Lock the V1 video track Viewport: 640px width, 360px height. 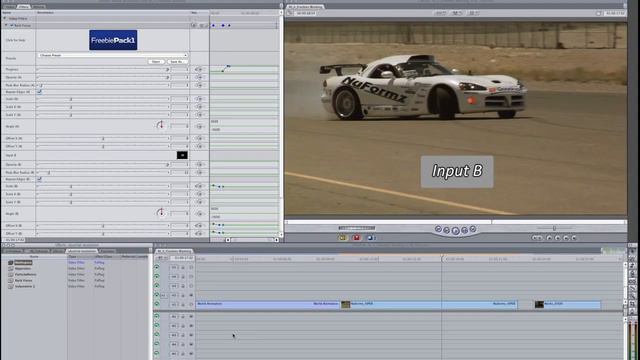(x=183, y=304)
